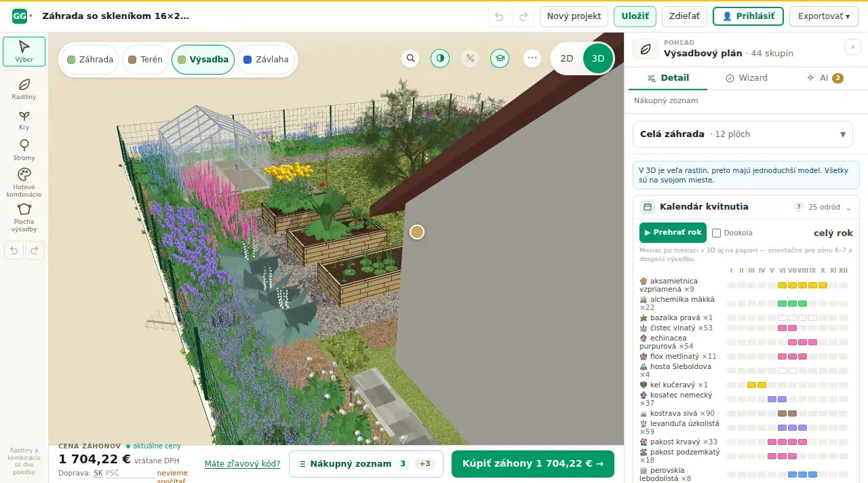The image size is (868, 483).
Task: Select the Výsadba layer
Action: (x=203, y=59)
